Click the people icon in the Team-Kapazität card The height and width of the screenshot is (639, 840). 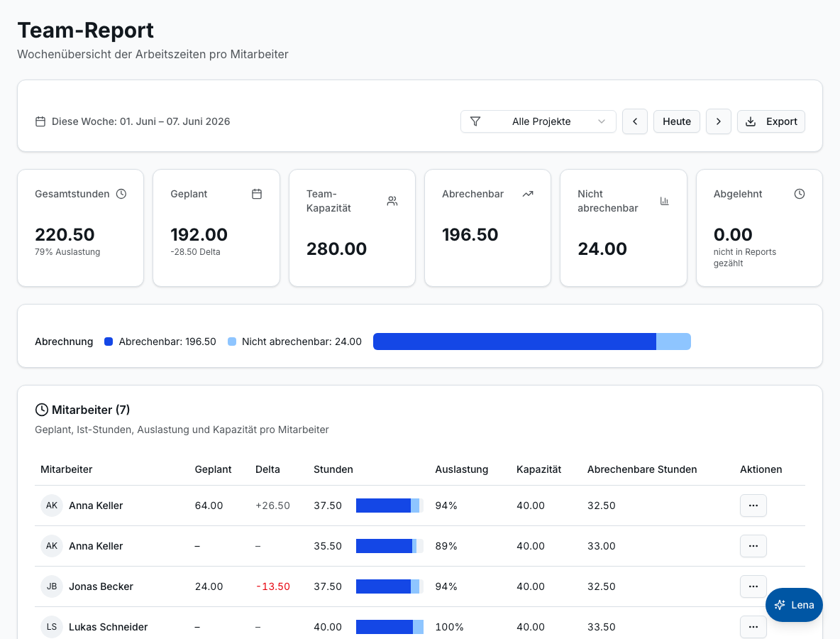(x=392, y=201)
